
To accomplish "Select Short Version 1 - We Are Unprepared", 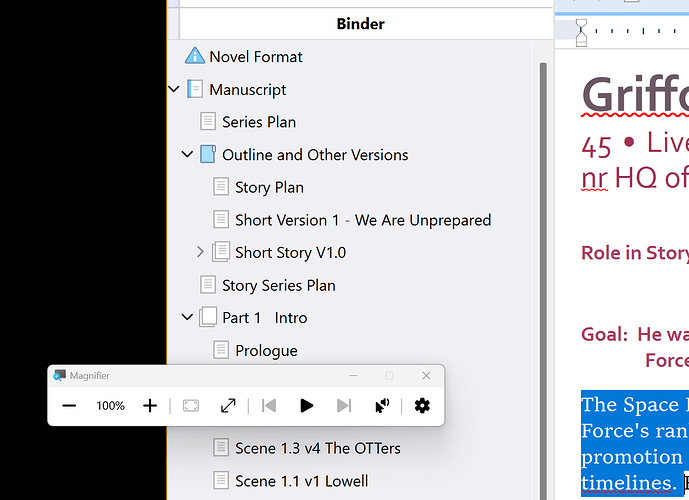I will pos(362,220).
